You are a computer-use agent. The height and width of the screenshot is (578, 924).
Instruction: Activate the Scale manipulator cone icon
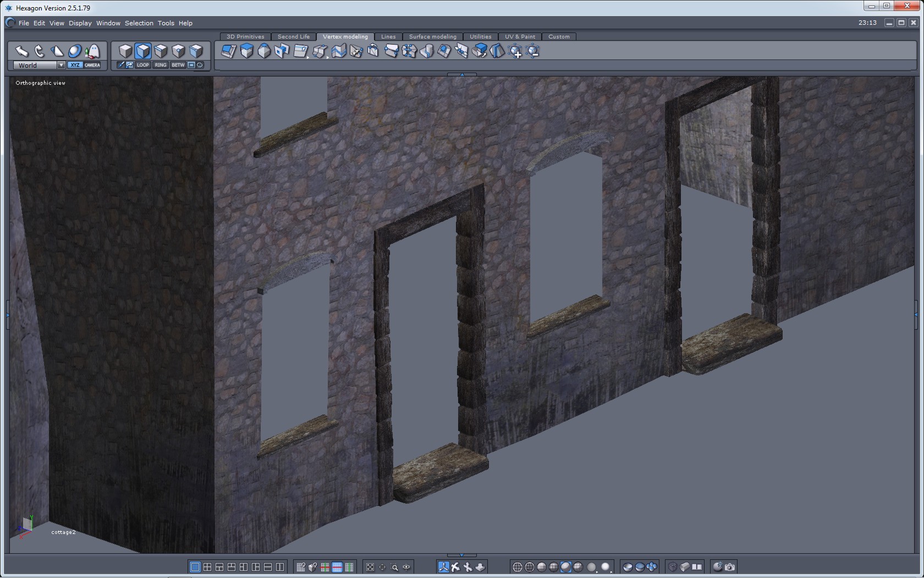[57, 51]
